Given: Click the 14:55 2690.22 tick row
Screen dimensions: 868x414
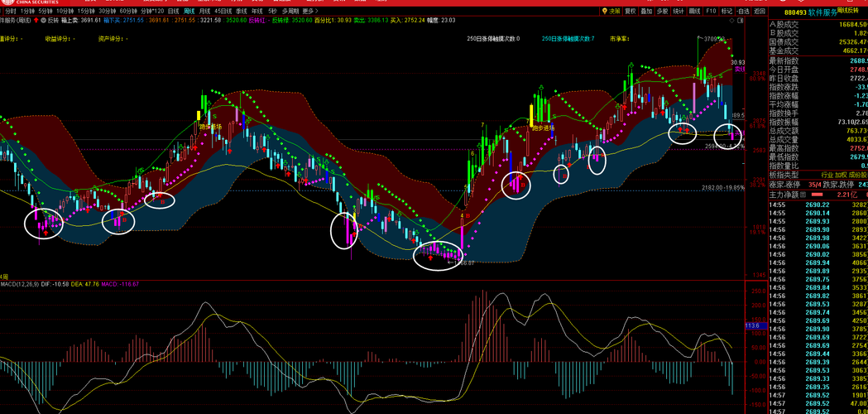Looking at the screenshot, I should (818, 205).
